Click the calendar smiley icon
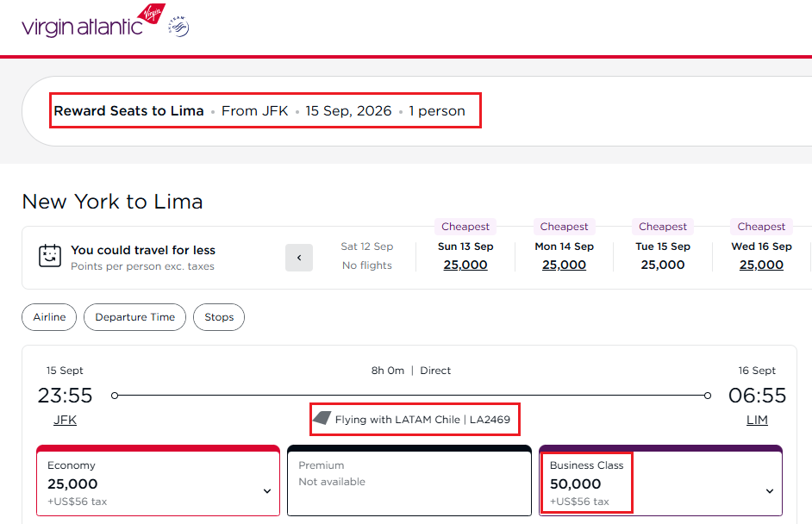This screenshot has width=812, height=524. (x=50, y=257)
